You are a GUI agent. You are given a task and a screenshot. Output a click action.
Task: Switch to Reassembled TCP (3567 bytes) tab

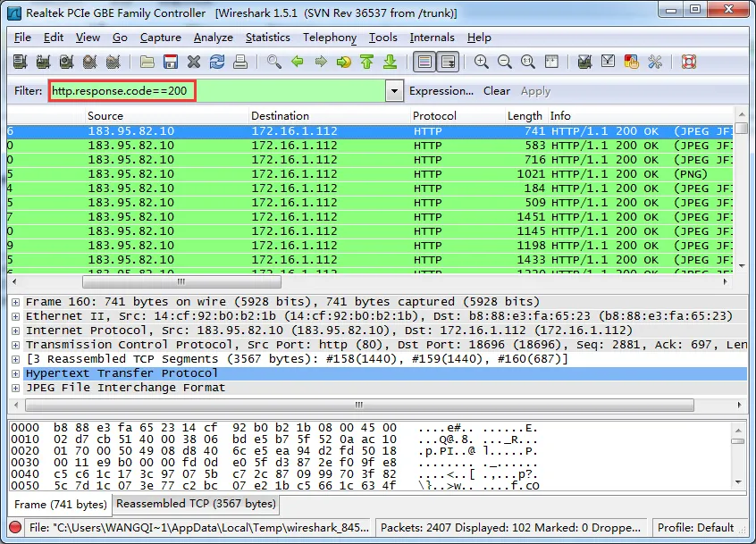196,504
